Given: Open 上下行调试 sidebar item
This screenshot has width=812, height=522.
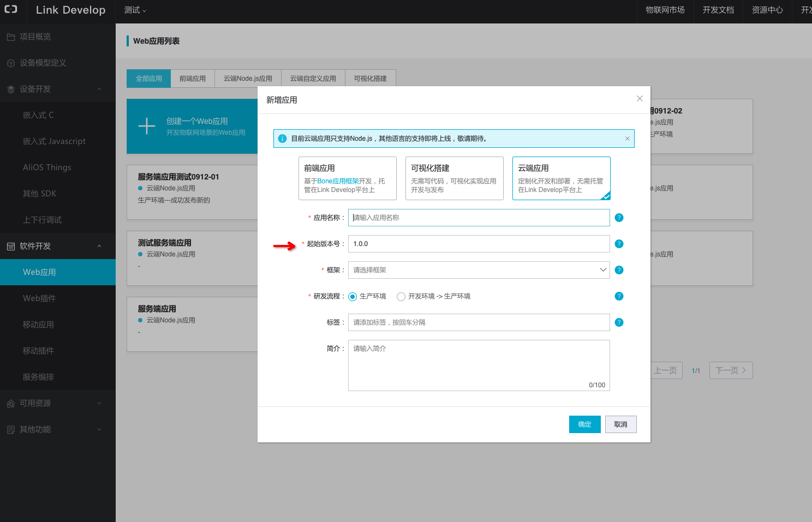Looking at the screenshot, I should 58,220.
